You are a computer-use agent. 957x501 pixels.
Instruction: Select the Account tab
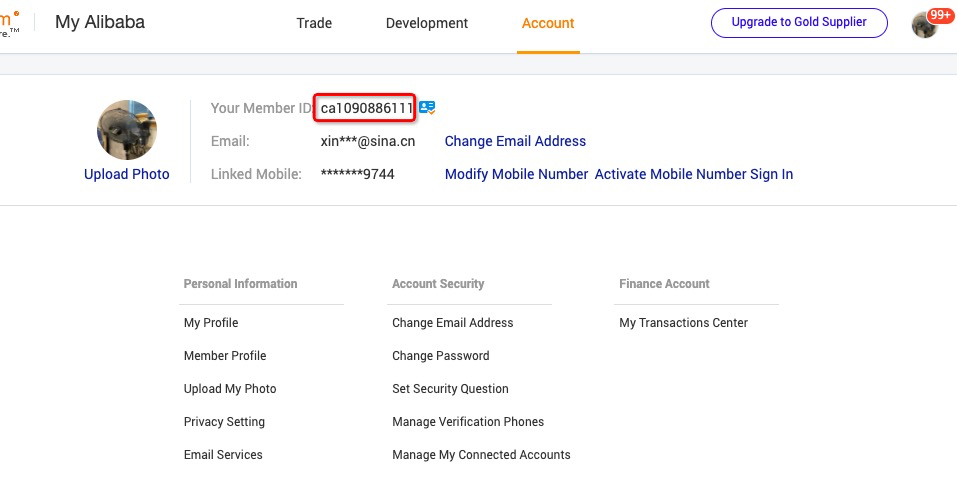[x=548, y=23]
